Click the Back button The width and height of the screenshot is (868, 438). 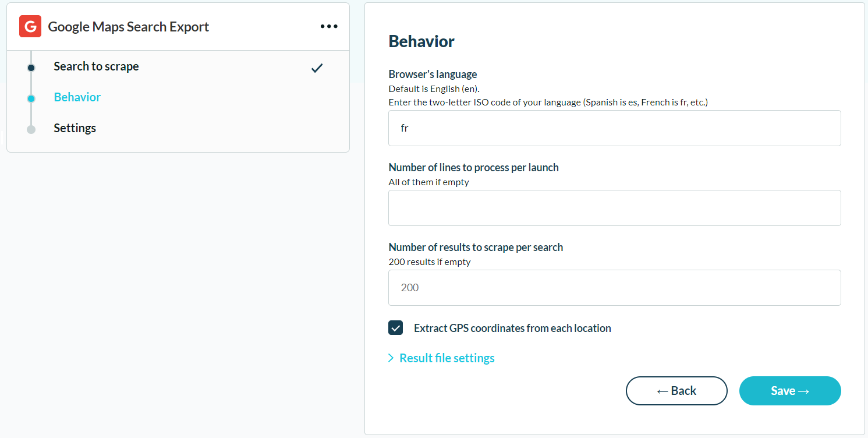pyautogui.click(x=676, y=391)
